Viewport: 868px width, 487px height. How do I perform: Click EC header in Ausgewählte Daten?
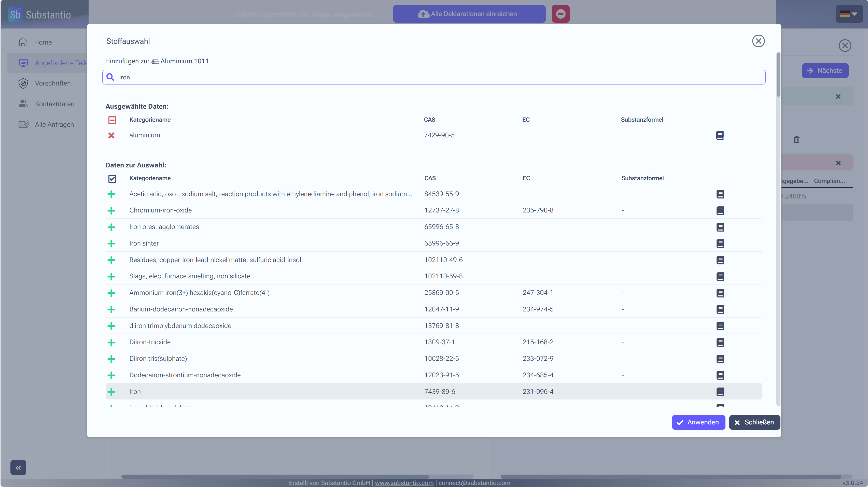click(x=526, y=120)
